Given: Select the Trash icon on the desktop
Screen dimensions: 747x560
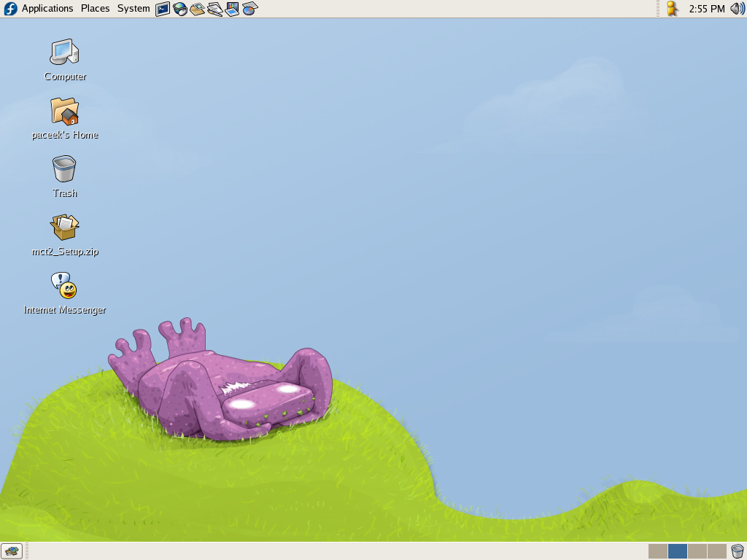Looking at the screenshot, I should [64, 169].
